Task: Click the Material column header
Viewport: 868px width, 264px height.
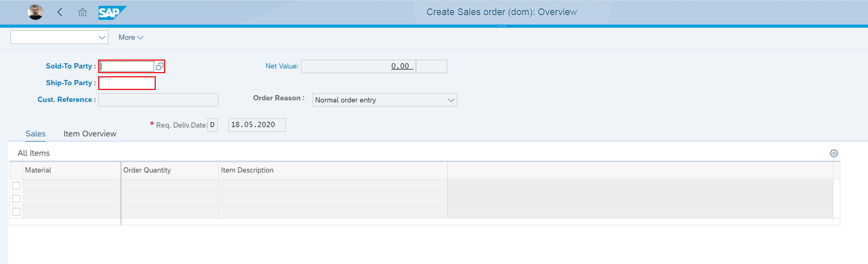Action: pos(38,170)
